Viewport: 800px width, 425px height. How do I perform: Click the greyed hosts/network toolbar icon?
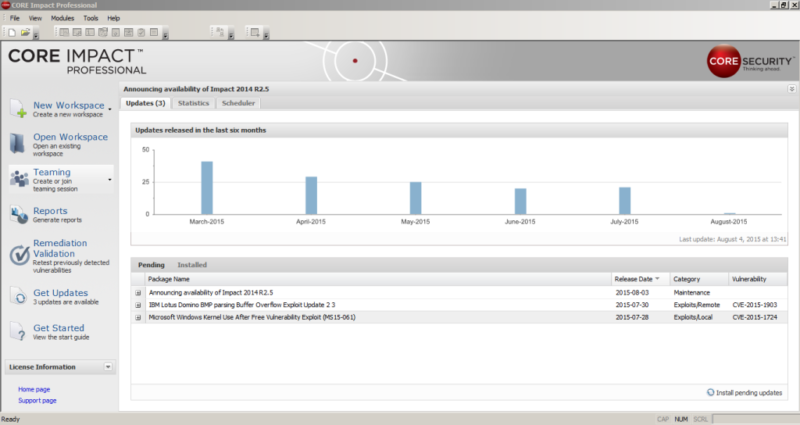click(x=220, y=32)
